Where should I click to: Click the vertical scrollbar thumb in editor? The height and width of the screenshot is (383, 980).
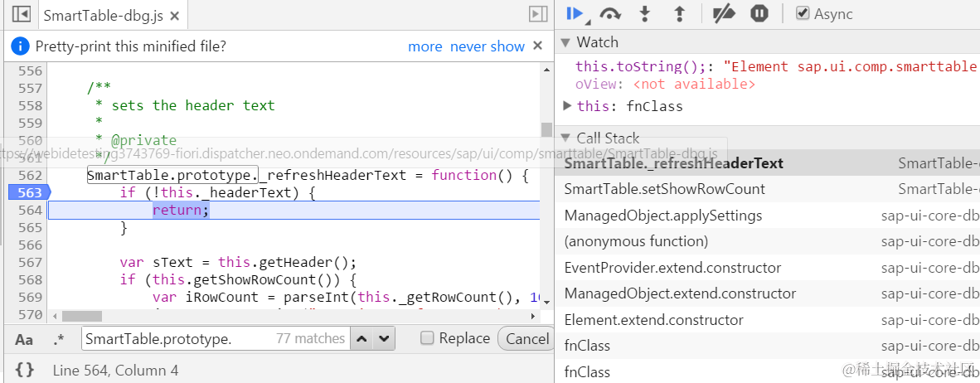[x=546, y=129]
